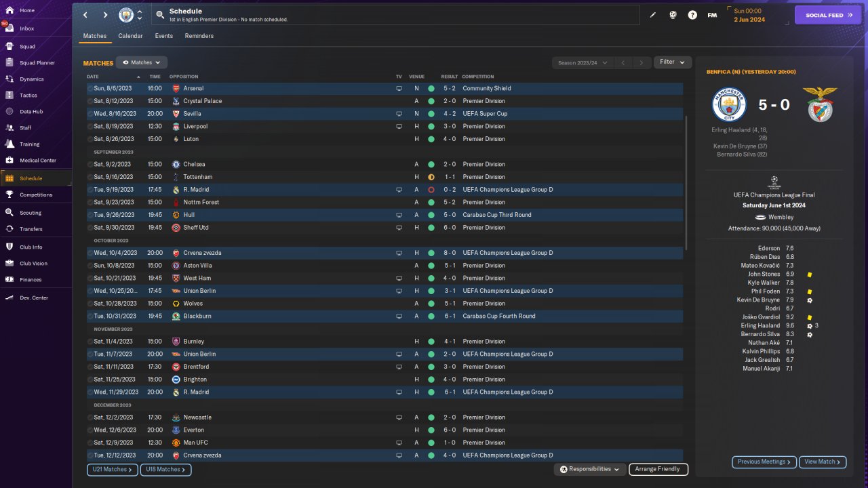Open the Matches view dropdown
This screenshot has width=868, height=488.
[142, 62]
